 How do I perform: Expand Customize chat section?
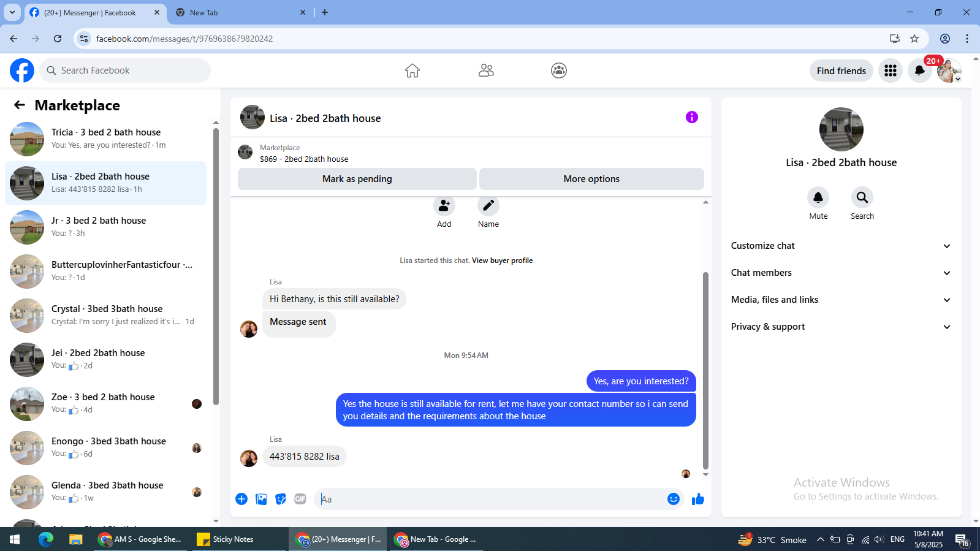click(841, 246)
